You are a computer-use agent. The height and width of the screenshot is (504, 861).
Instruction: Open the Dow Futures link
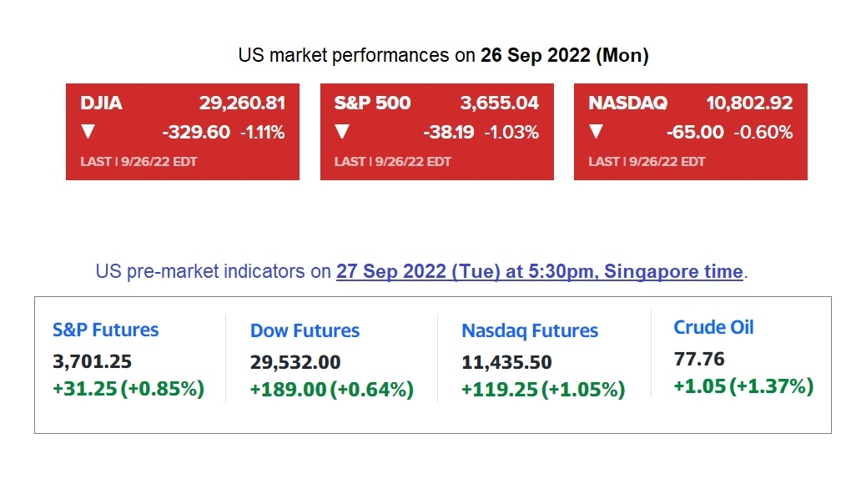tap(305, 330)
